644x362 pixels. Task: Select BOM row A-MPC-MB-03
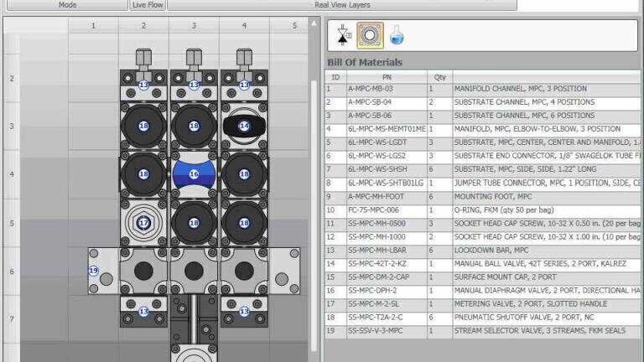[483, 89]
